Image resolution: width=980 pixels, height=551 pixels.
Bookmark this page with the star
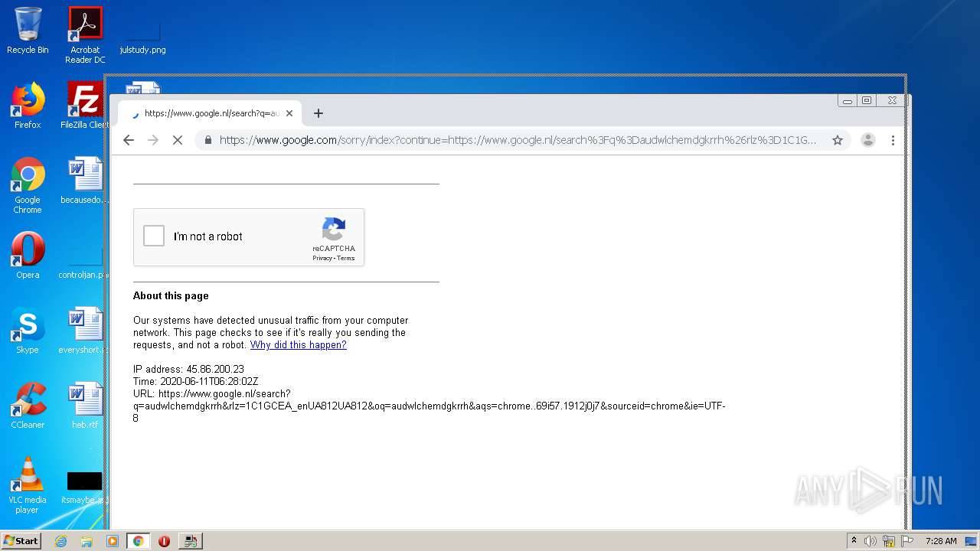point(838,140)
